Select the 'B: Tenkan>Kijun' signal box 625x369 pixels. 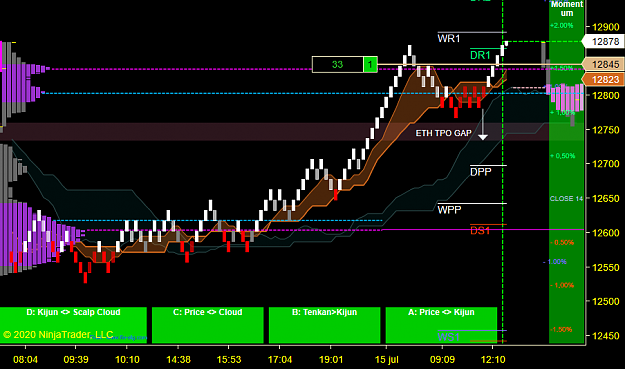[324, 325]
